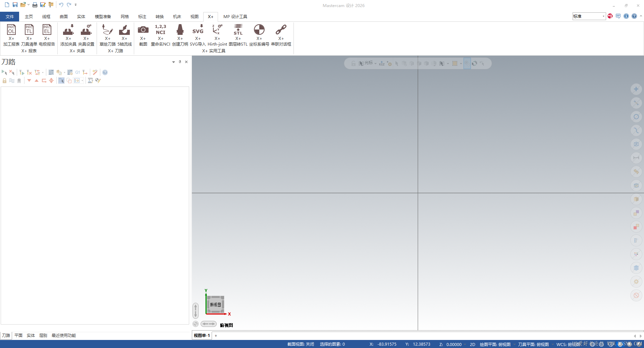Toggle the unlock icon on the selection bar

pyautogui.click(x=353, y=63)
